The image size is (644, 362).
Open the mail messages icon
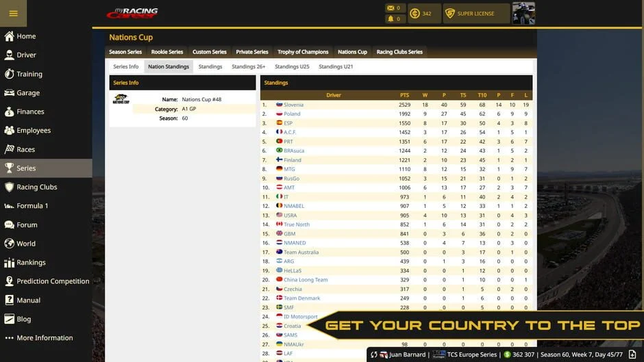click(x=391, y=8)
